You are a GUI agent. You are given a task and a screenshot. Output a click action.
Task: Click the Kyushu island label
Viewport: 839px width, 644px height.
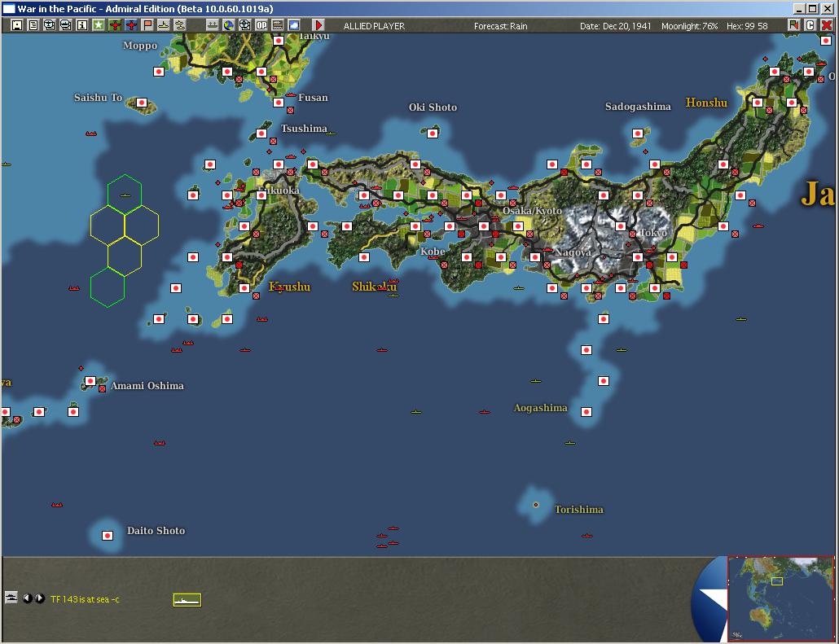tap(289, 287)
